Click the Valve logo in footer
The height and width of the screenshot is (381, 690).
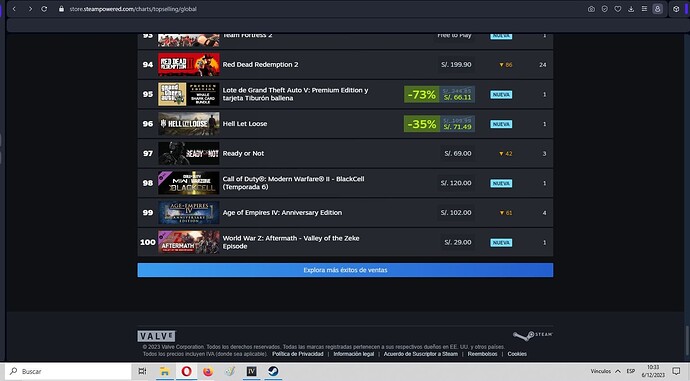coord(156,336)
